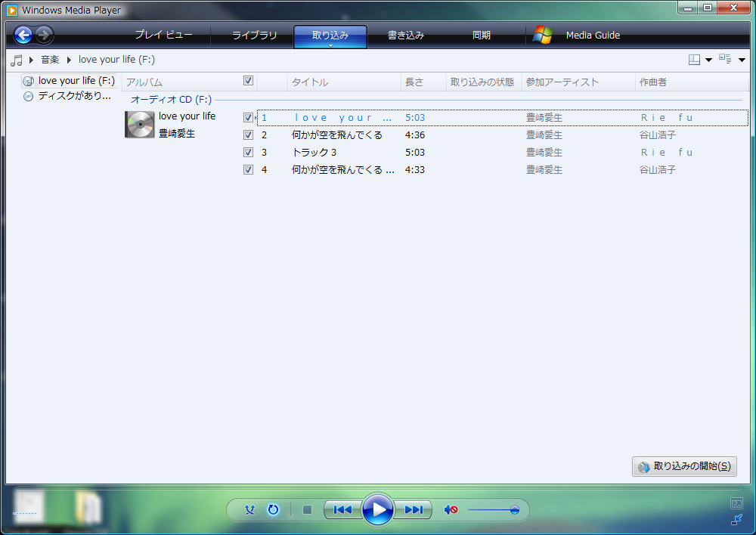Image resolution: width=756 pixels, height=535 pixels.
Task: Toggle the select-all checkbox in header
Action: [x=248, y=81]
